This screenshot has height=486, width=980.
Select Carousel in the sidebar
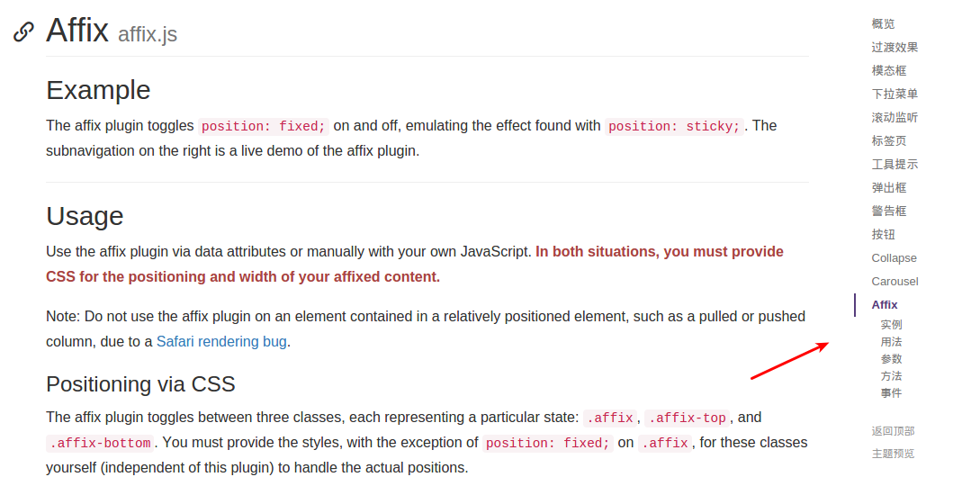(895, 282)
